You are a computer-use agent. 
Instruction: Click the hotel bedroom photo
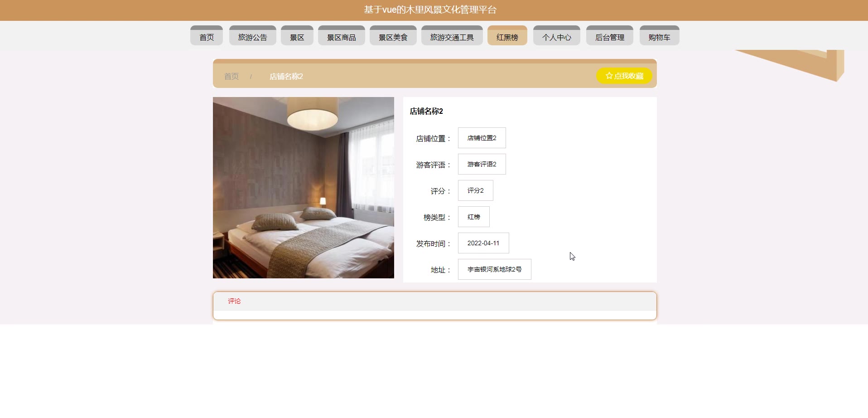coord(304,188)
